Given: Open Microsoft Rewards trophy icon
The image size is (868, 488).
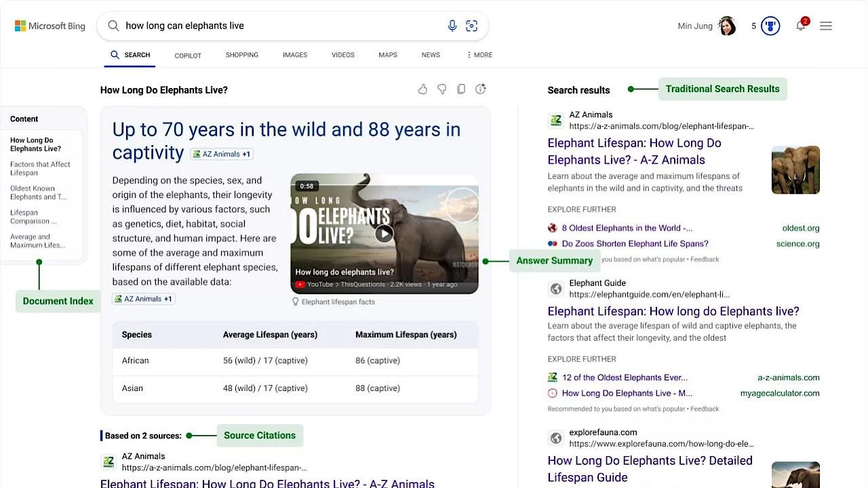Looking at the screenshot, I should (770, 26).
